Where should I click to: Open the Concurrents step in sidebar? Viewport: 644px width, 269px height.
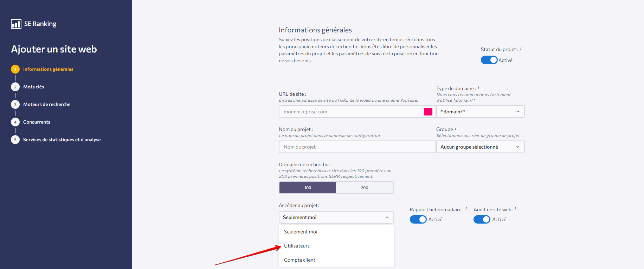[x=37, y=122]
